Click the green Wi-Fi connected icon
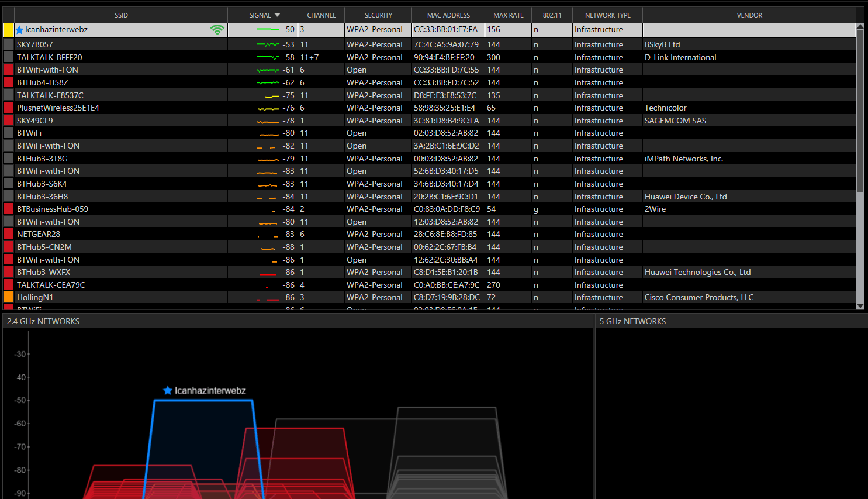Image resolution: width=868 pixels, height=499 pixels. [x=217, y=30]
